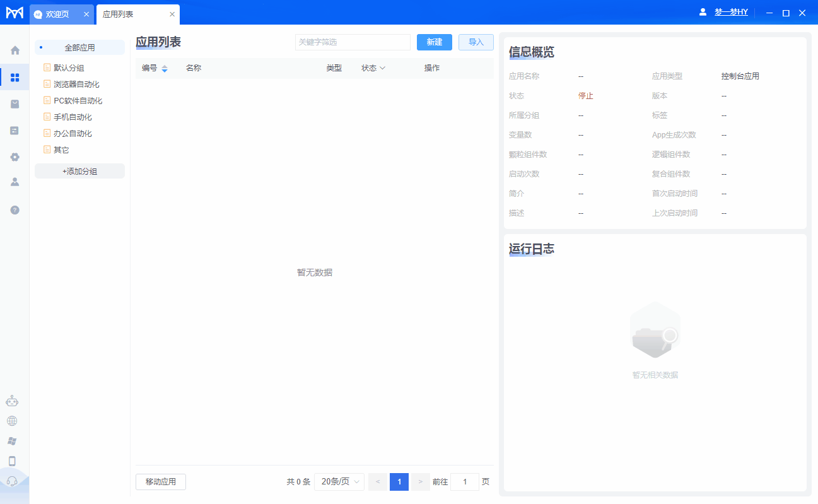Focus the 关键字筛选 search field
This screenshot has width=818, height=504.
(x=353, y=42)
